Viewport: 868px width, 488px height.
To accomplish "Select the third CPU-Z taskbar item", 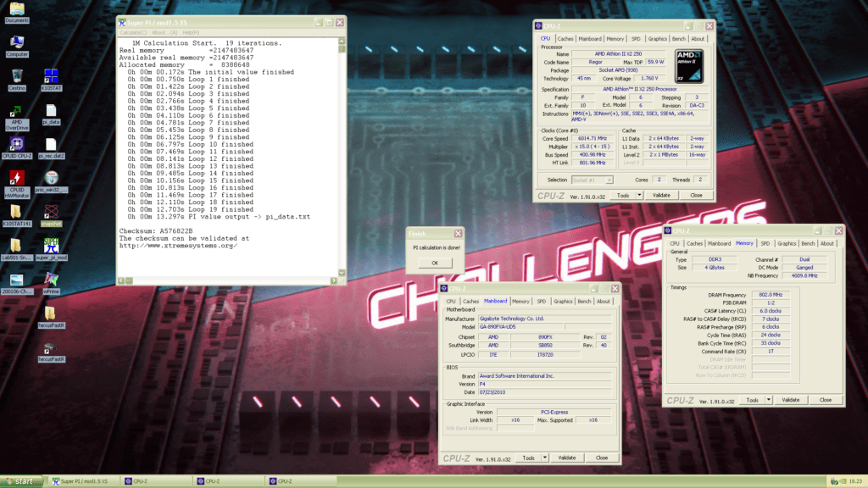I will [x=299, y=481].
